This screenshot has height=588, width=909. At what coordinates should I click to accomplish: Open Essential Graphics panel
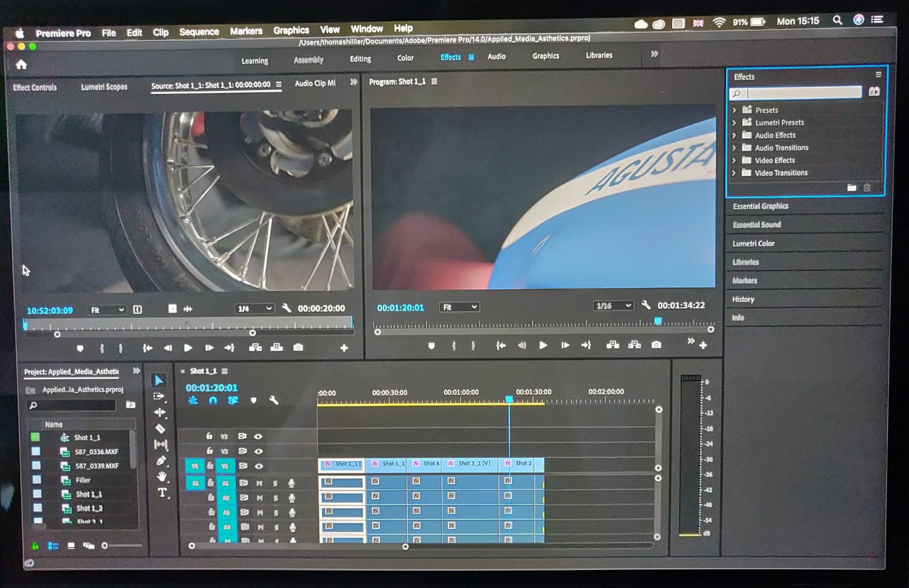[760, 206]
